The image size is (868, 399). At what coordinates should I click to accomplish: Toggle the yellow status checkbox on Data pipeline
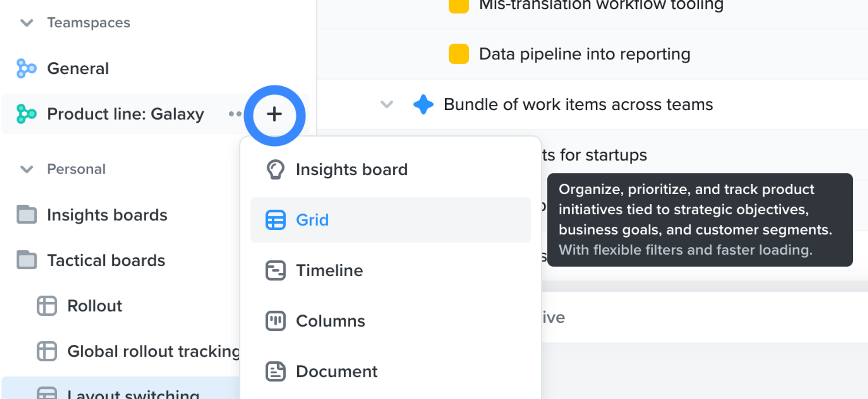click(x=458, y=54)
